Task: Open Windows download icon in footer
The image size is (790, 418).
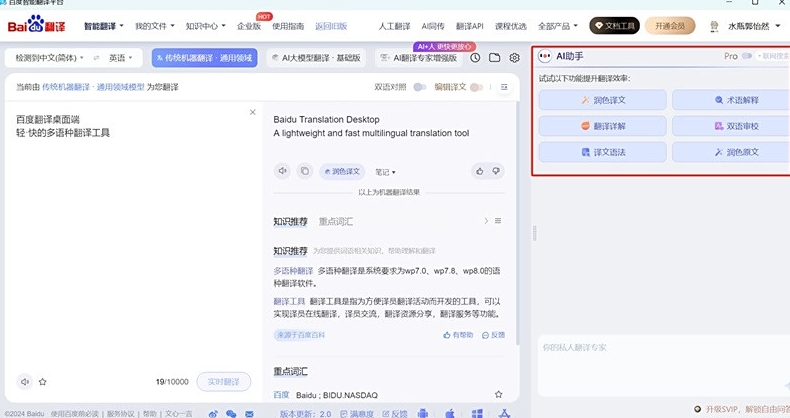Action: pos(477,413)
